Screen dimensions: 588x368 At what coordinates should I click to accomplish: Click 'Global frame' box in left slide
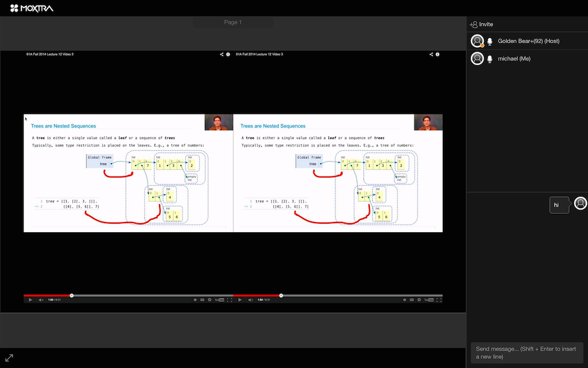click(100, 161)
